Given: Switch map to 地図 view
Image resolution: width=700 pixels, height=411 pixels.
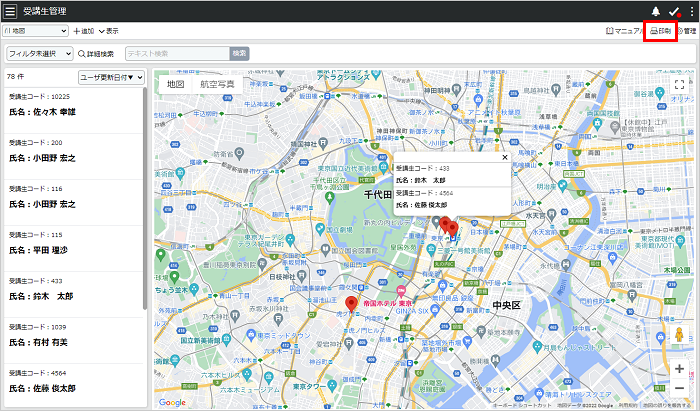Looking at the screenshot, I should pyautogui.click(x=175, y=84).
